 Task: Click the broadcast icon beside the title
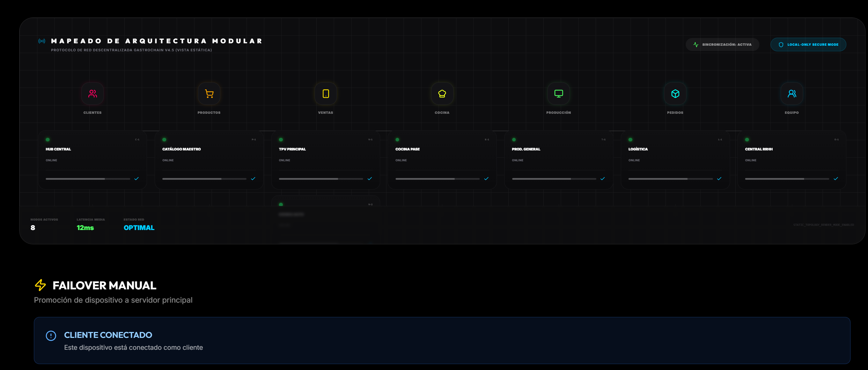(42, 41)
